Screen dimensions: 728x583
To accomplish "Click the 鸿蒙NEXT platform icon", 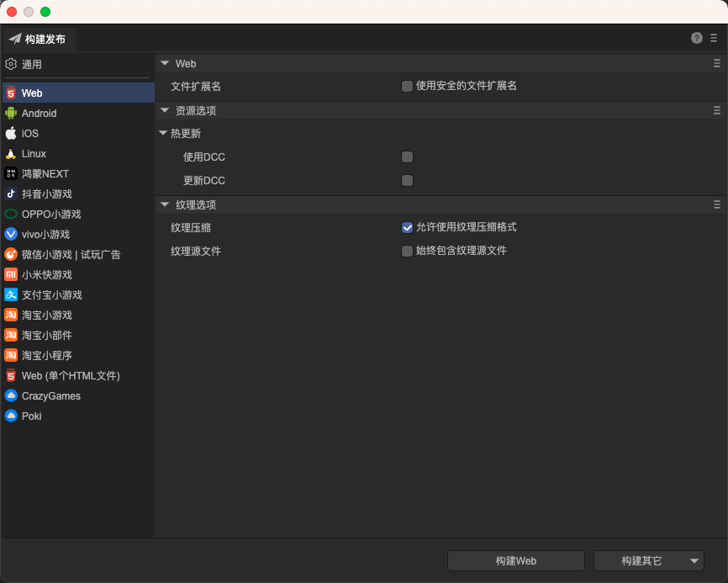I will coord(11,174).
